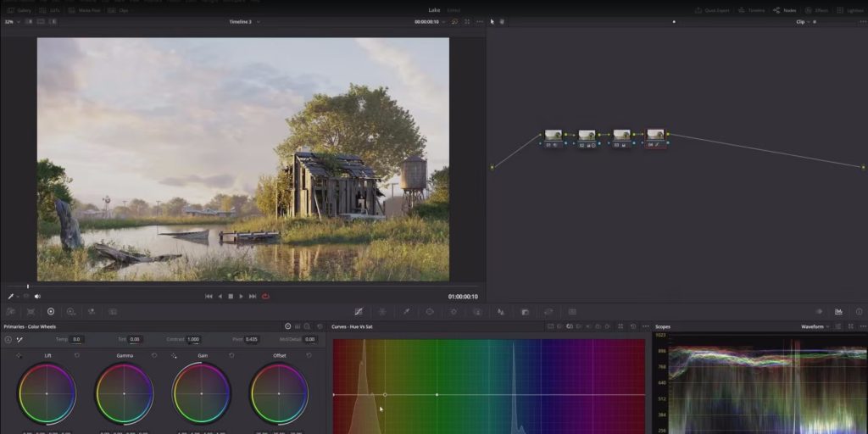Viewport: 868px width, 434px height.
Task: Open the LUTs panel
Action: click(x=50, y=10)
